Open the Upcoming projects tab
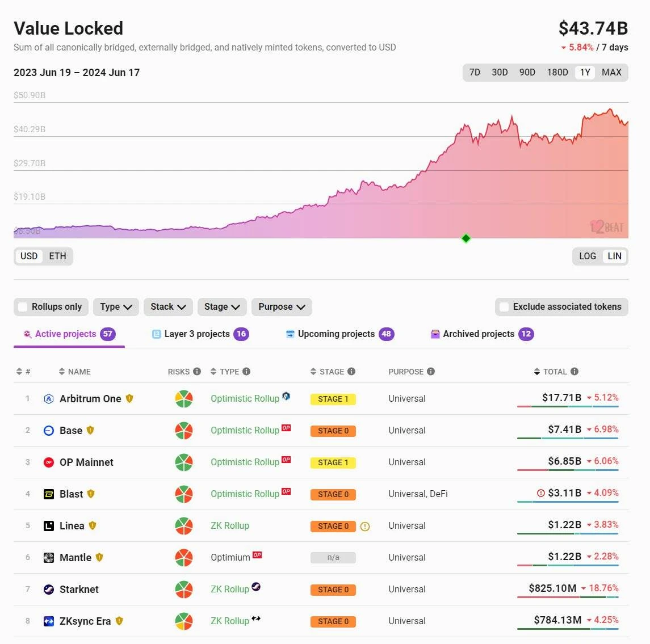 339,334
